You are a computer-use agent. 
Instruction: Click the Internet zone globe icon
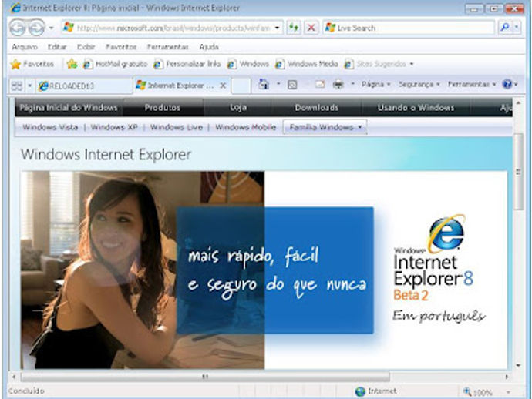click(x=359, y=391)
